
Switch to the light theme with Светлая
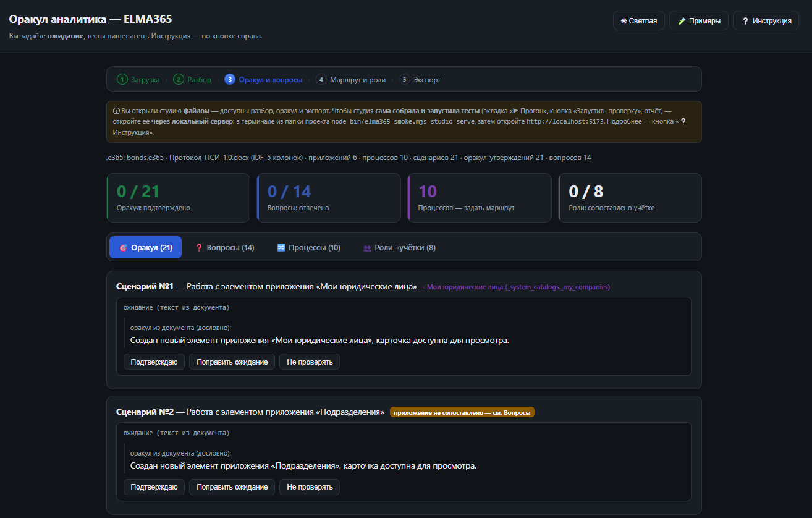(x=639, y=20)
